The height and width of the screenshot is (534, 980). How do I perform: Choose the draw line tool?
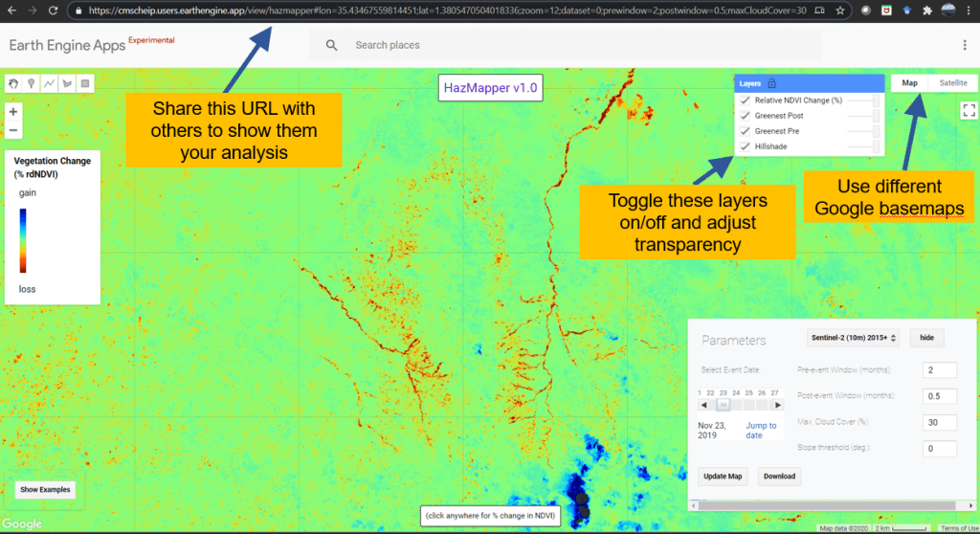49,83
